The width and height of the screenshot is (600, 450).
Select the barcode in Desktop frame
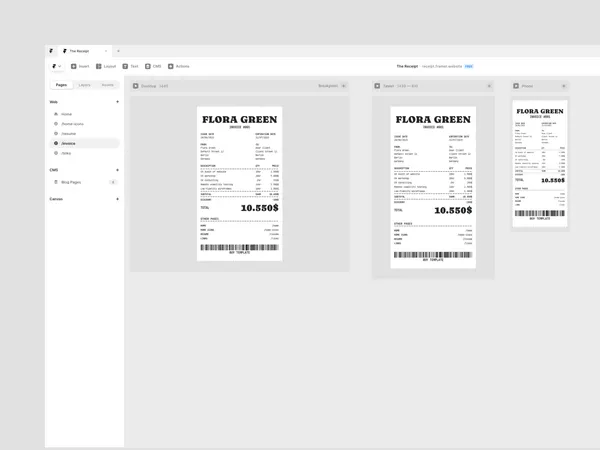point(240,248)
